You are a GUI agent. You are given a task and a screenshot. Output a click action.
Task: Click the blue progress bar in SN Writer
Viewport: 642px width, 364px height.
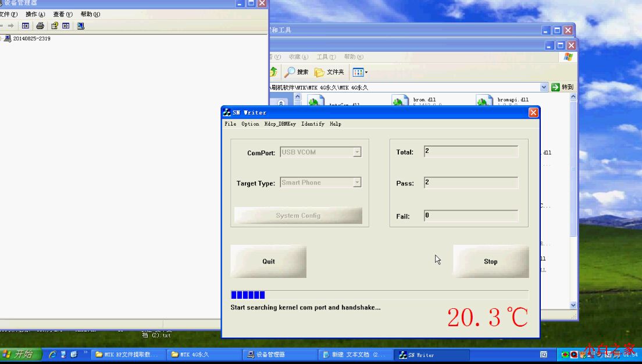[x=380, y=295]
